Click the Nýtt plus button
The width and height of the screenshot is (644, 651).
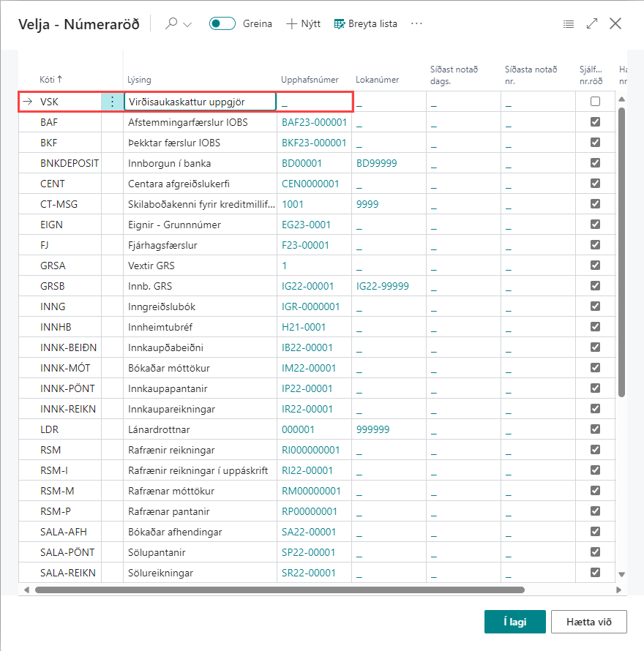tap(303, 23)
